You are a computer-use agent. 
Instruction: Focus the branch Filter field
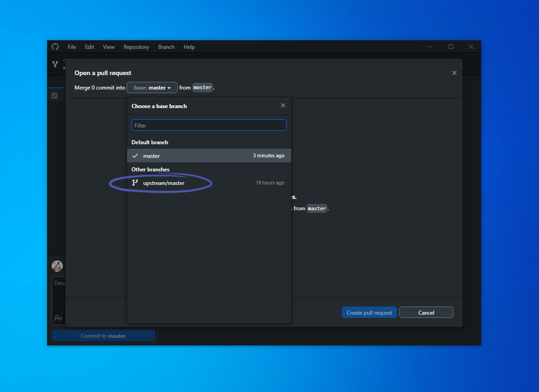click(208, 125)
